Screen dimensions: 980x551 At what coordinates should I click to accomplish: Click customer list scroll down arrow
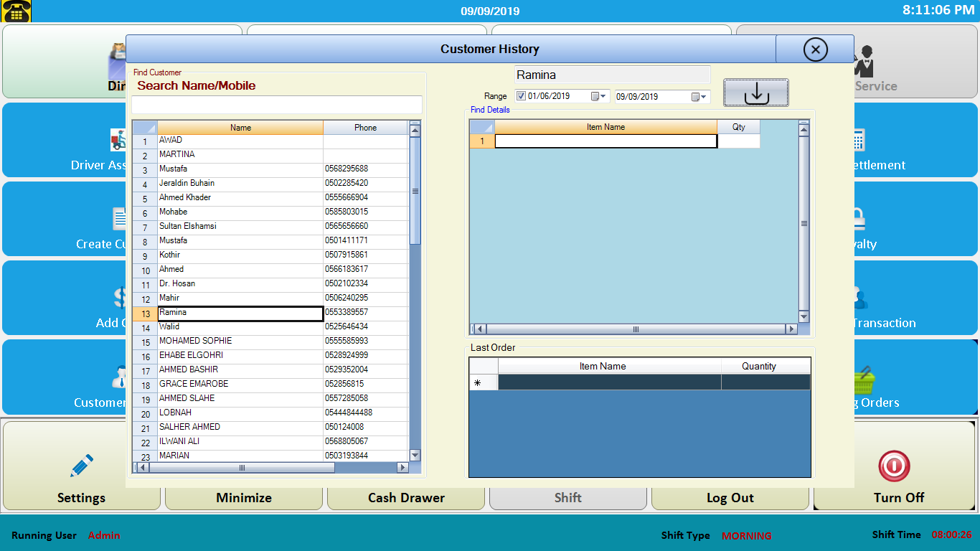415,456
